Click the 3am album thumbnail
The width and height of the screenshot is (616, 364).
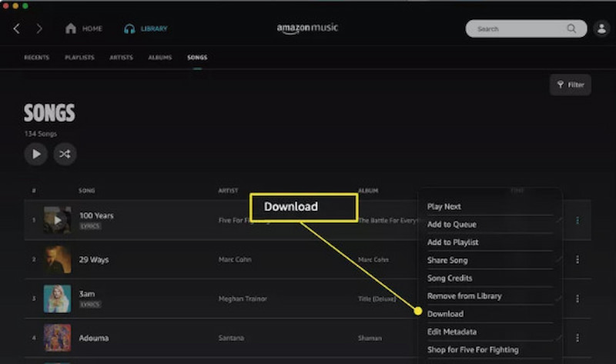(57, 299)
